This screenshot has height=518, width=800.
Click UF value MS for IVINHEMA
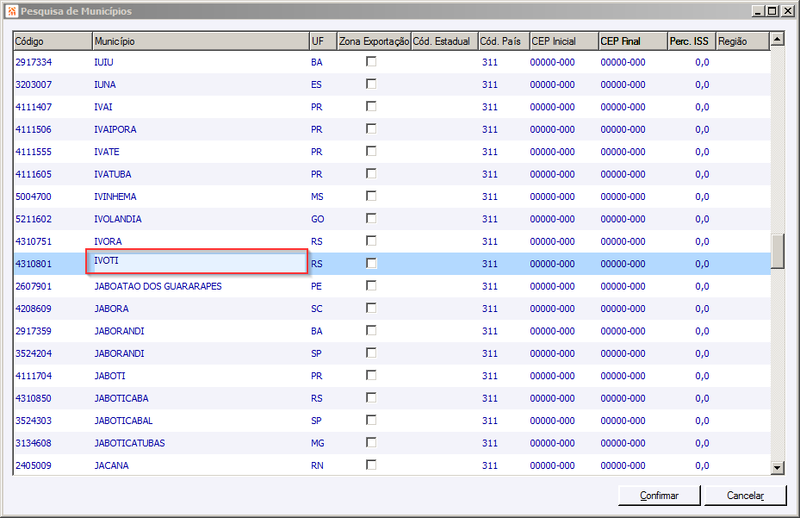pyautogui.click(x=317, y=196)
